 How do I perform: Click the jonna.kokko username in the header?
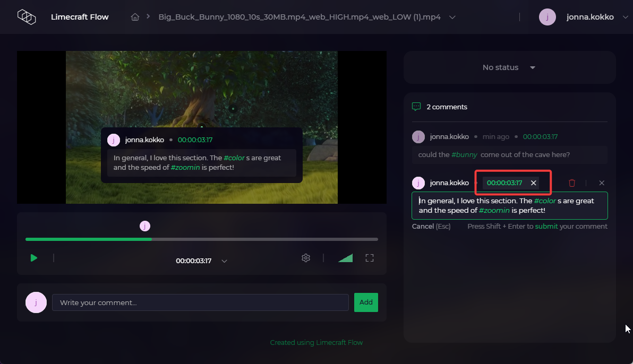click(590, 17)
